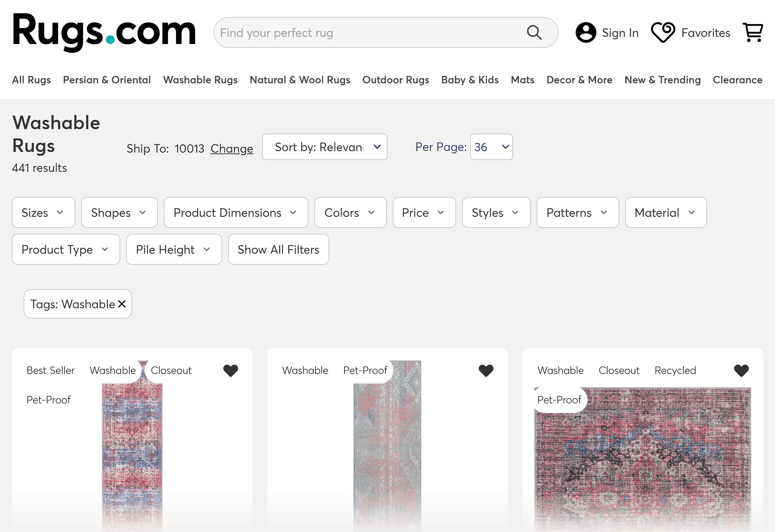Click the Rugs.com logo
The width and height of the screenshot is (775, 532).
(104, 32)
